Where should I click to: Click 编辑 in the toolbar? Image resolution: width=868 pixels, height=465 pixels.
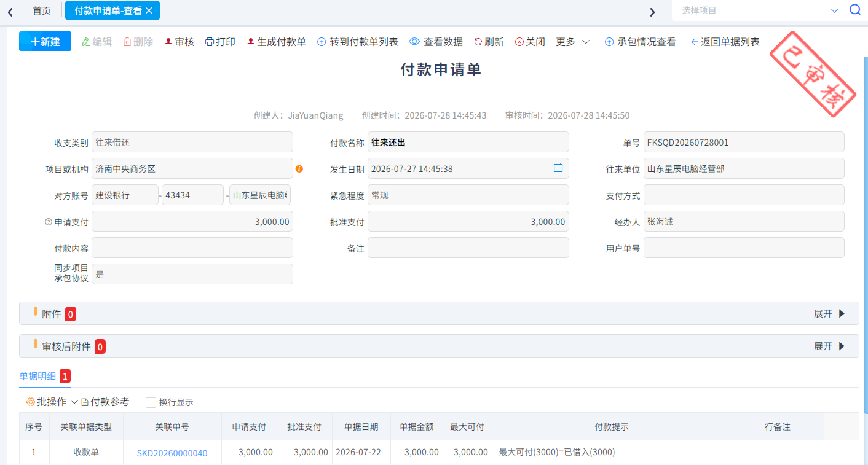[97, 42]
